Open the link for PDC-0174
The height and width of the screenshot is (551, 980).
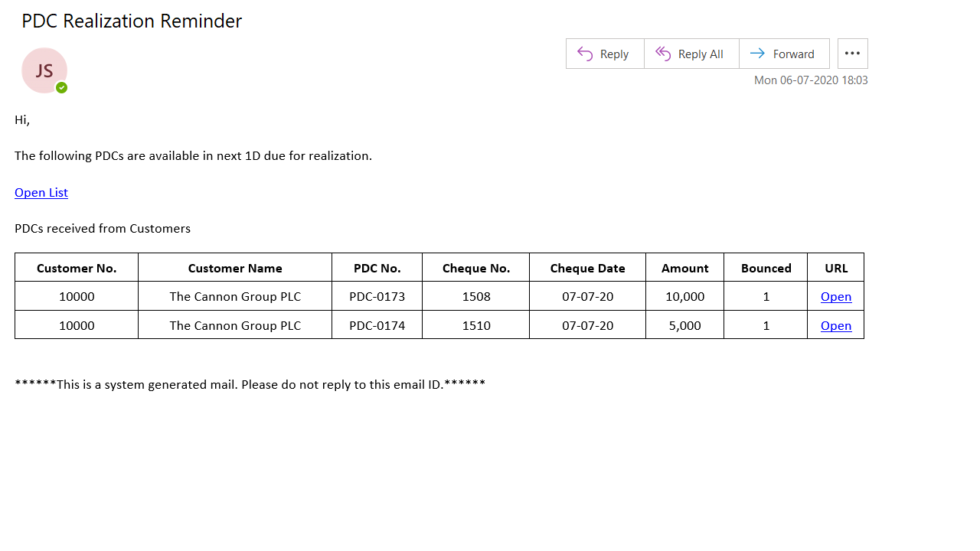836,325
